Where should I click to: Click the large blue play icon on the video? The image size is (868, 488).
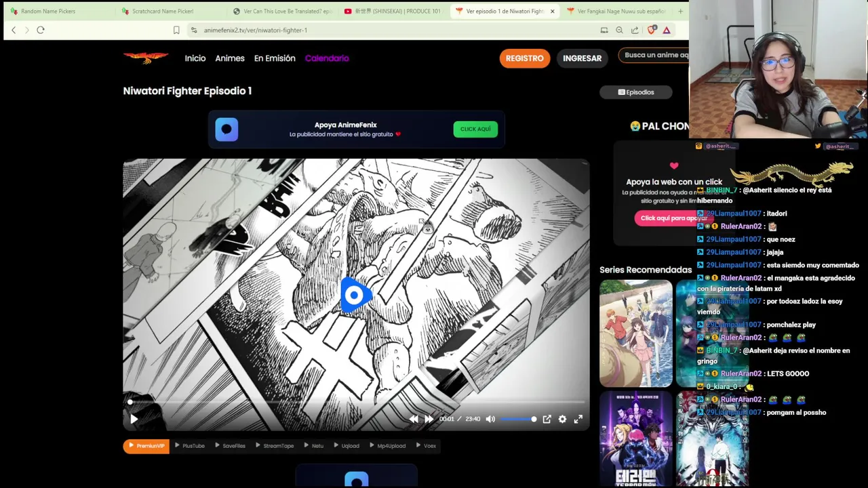click(x=355, y=296)
